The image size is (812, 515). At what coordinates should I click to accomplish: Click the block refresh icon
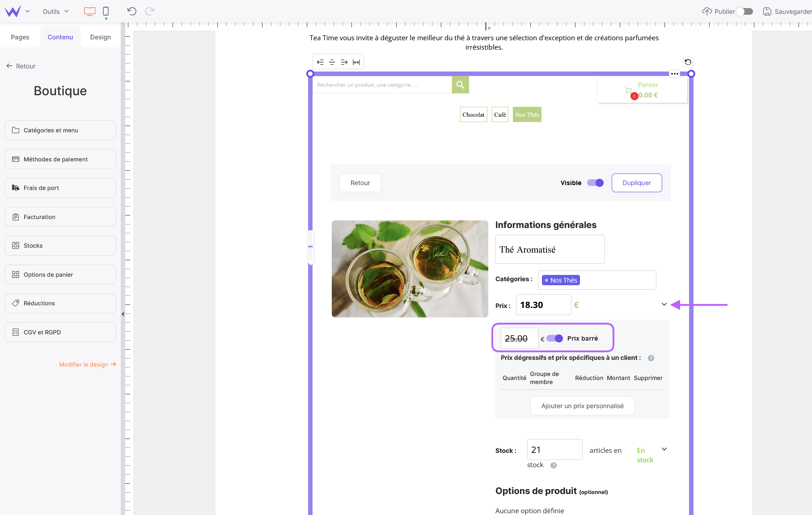688,62
